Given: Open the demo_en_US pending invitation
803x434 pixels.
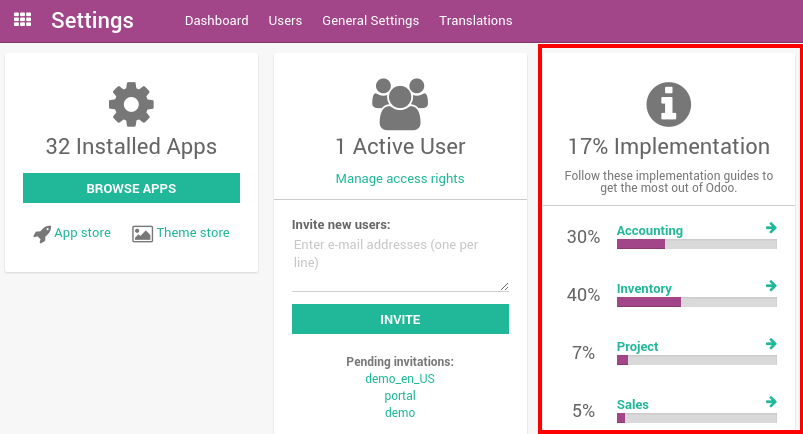Looking at the screenshot, I should [400, 379].
